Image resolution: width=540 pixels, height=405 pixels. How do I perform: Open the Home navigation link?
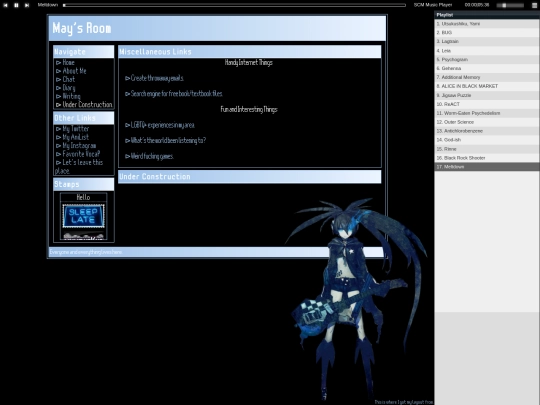coord(68,62)
